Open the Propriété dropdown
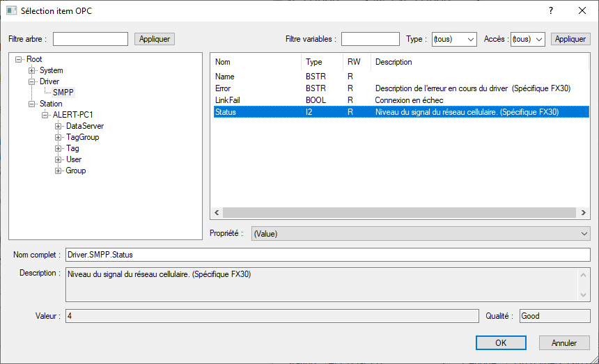This screenshot has width=599, height=364. click(x=421, y=234)
